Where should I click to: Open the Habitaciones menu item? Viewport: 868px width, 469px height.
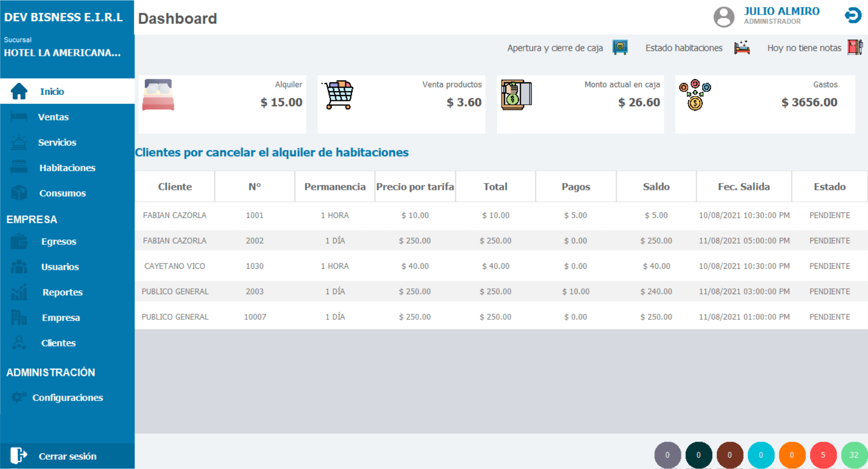67,167
